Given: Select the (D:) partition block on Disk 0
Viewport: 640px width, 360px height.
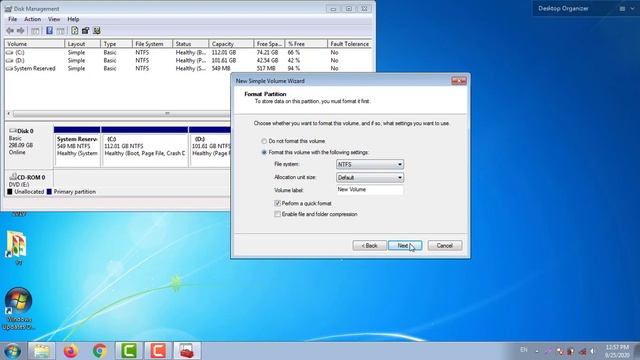Looking at the screenshot, I should click(211, 147).
